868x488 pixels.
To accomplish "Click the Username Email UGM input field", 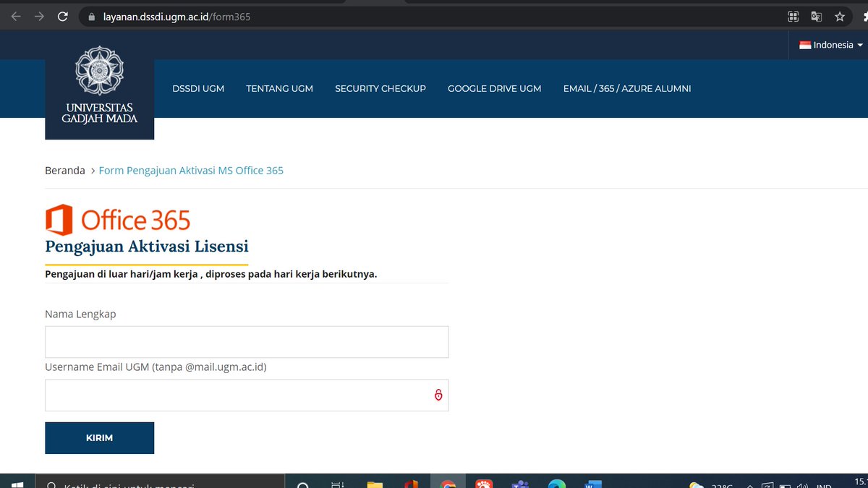I will pyautogui.click(x=247, y=395).
